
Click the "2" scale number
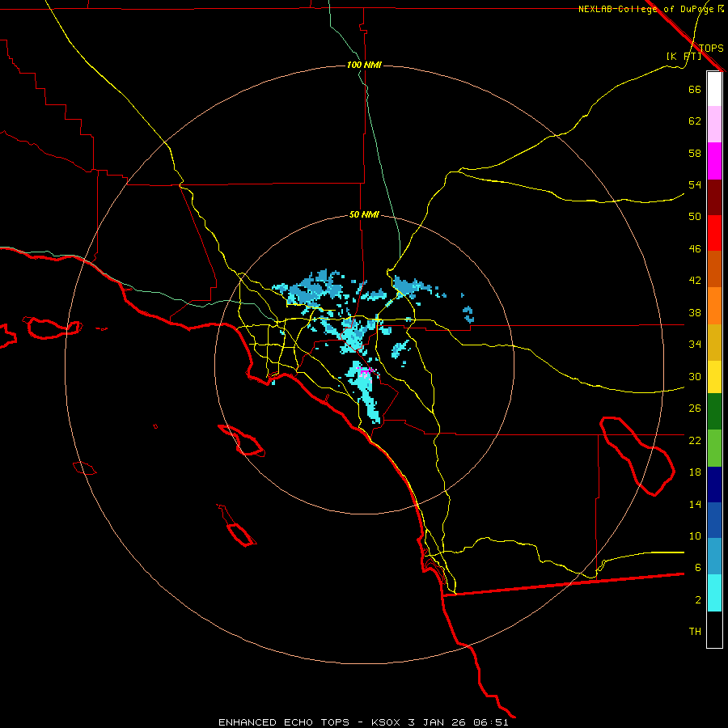[697, 600]
